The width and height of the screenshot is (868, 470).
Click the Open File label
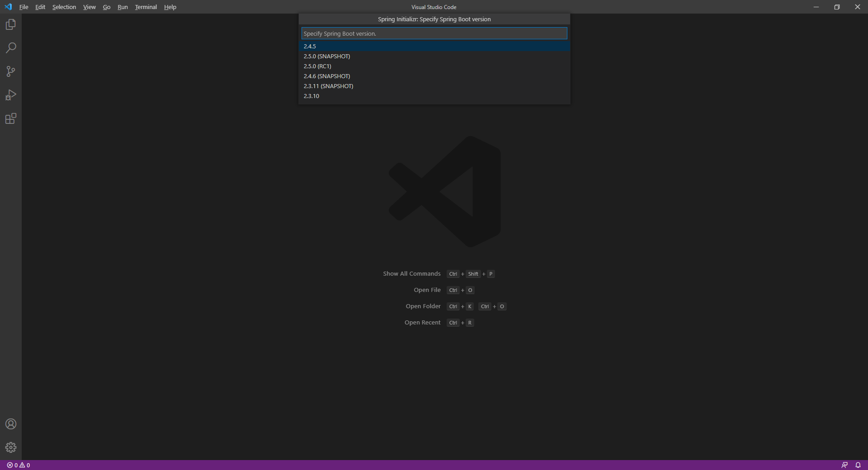coord(427,290)
